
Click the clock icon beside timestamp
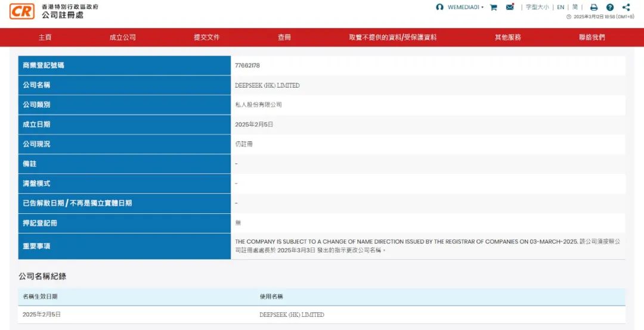coord(569,17)
